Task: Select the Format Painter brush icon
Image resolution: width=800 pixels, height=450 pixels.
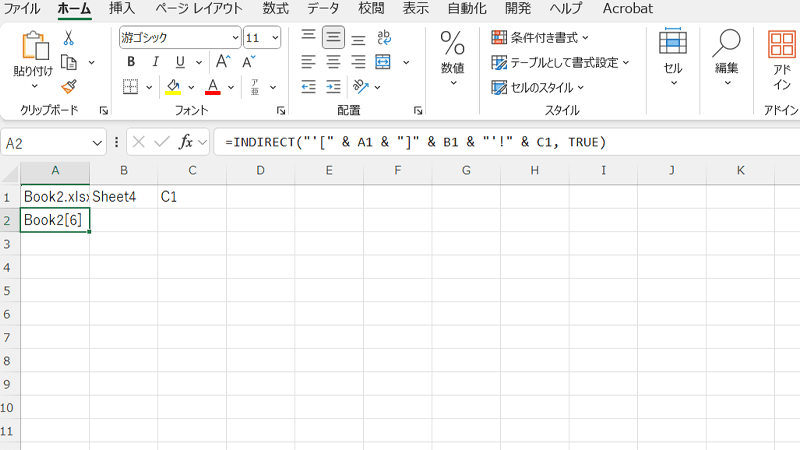Action: (x=69, y=87)
